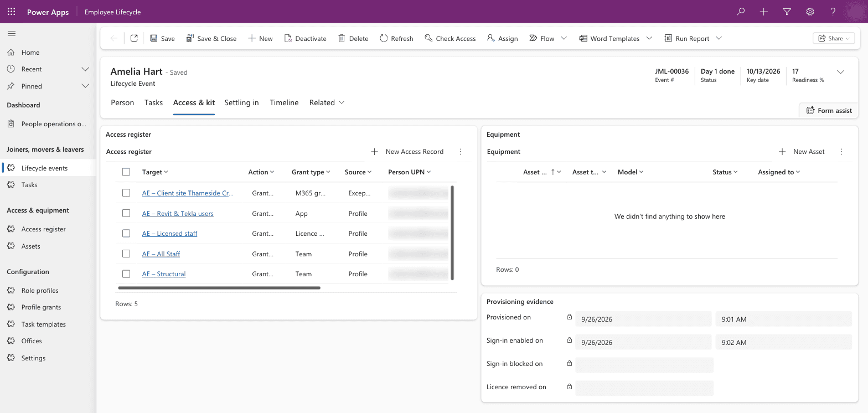Viewport: 868px width, 413px height.
Task: Open the quick create plus icon in header
Action: click(764, 12)
